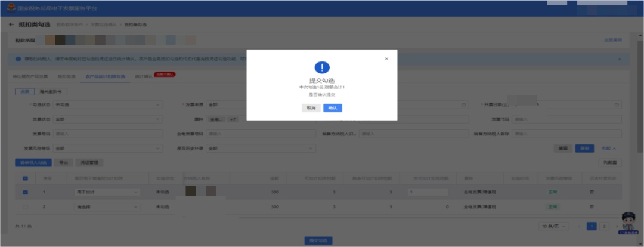Viewport: 644px width, 247px height.
Task: Click the 导出 button
Action: pos(63,163)
